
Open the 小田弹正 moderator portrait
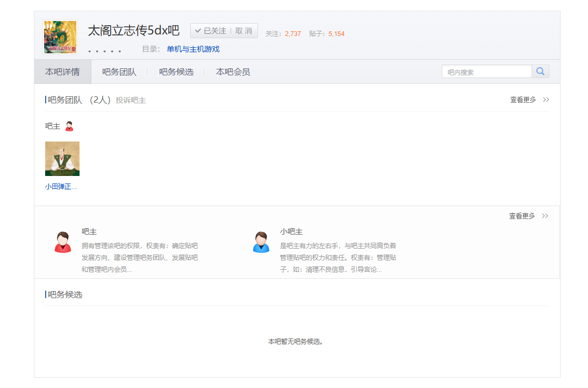[62, 159]
